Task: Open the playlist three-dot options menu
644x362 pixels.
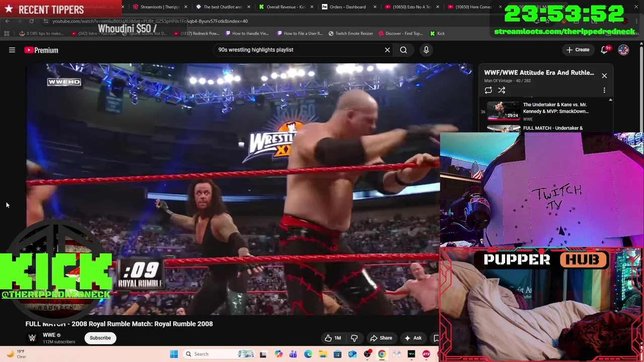Action: [x=604, y=90]
